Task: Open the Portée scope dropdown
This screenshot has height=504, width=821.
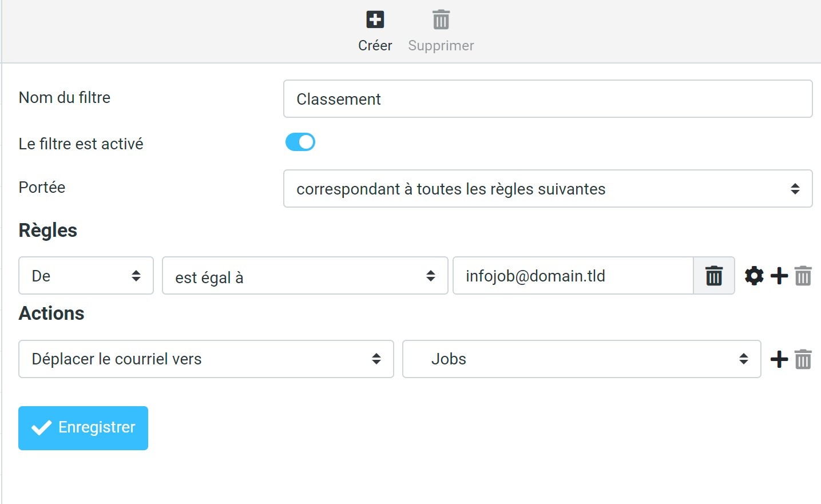Action: click(x=548, y=189)
